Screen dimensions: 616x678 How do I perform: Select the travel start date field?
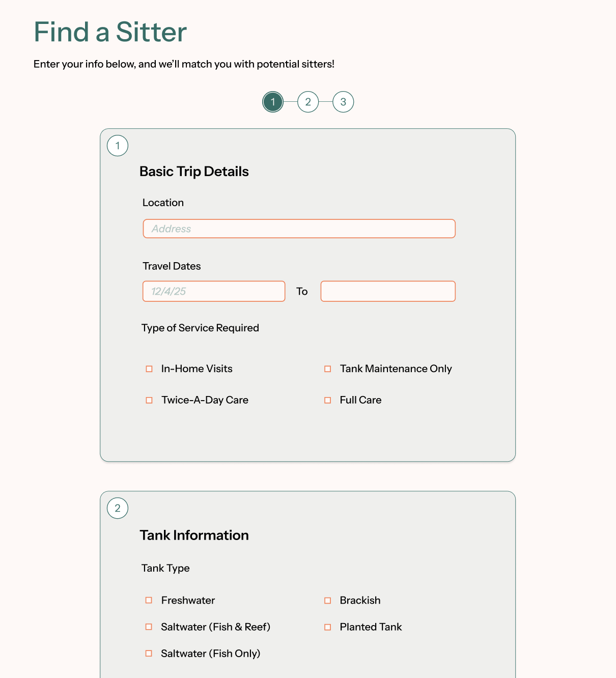click(x=214, y=291)
